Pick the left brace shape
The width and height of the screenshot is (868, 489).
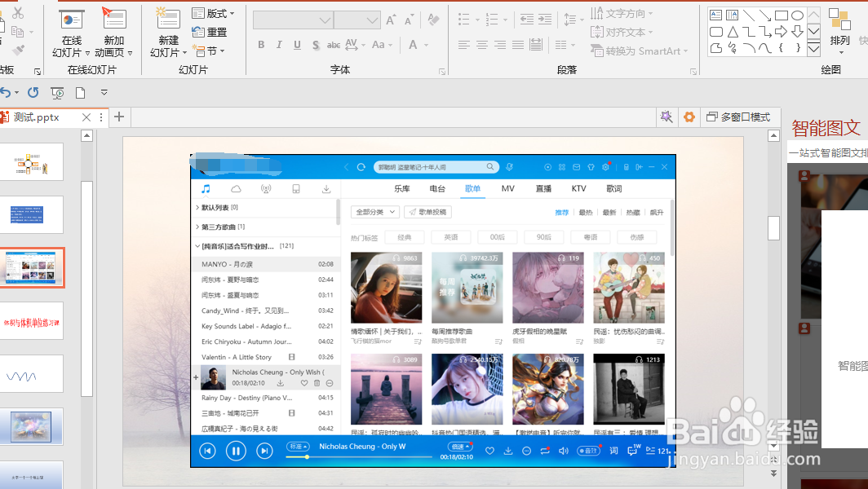(x=781, y=48)
